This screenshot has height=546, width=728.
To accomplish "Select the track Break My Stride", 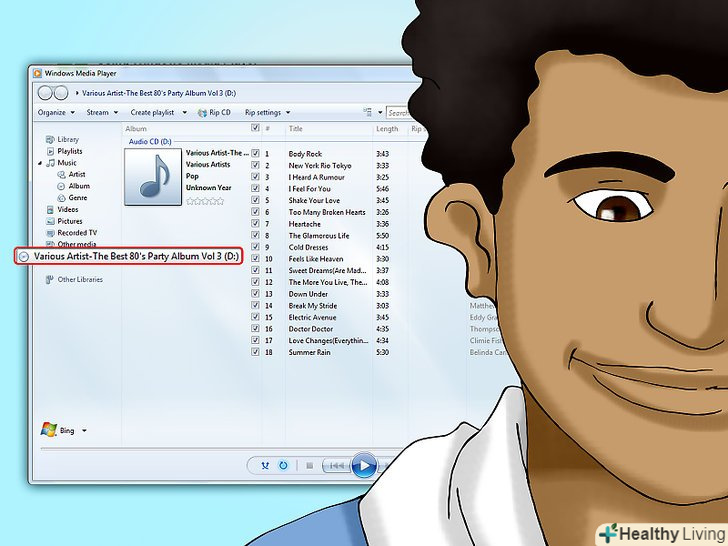I will [312, 306].
